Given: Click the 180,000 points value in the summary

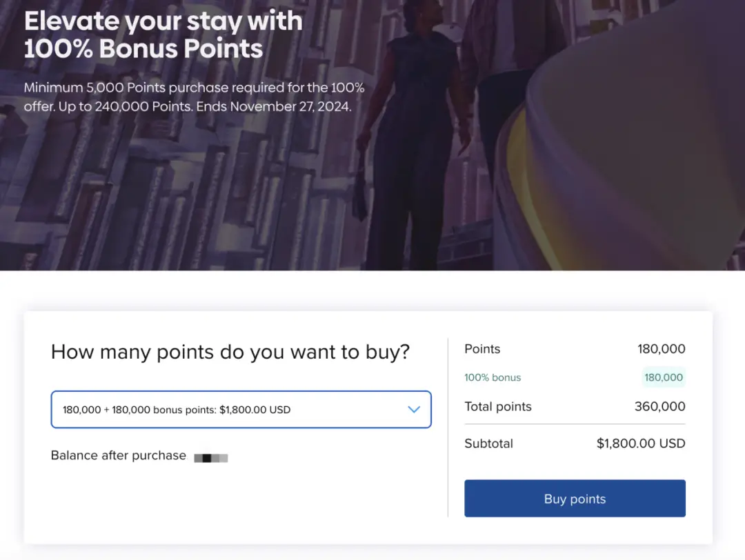Looking at the screenshot, I should pos(661,349).
